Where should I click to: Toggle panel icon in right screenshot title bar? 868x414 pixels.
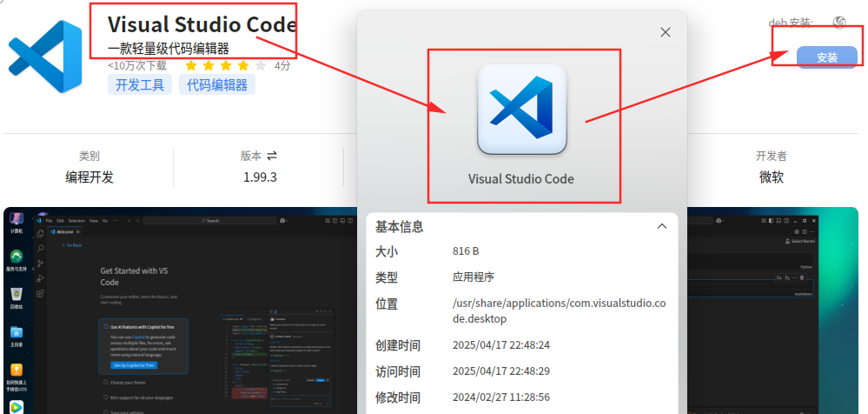[x=779, y=221]
